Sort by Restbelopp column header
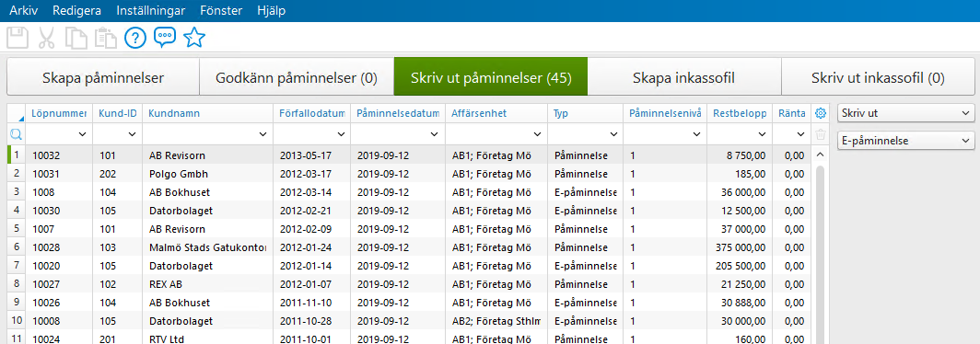 tap(740, 114)
